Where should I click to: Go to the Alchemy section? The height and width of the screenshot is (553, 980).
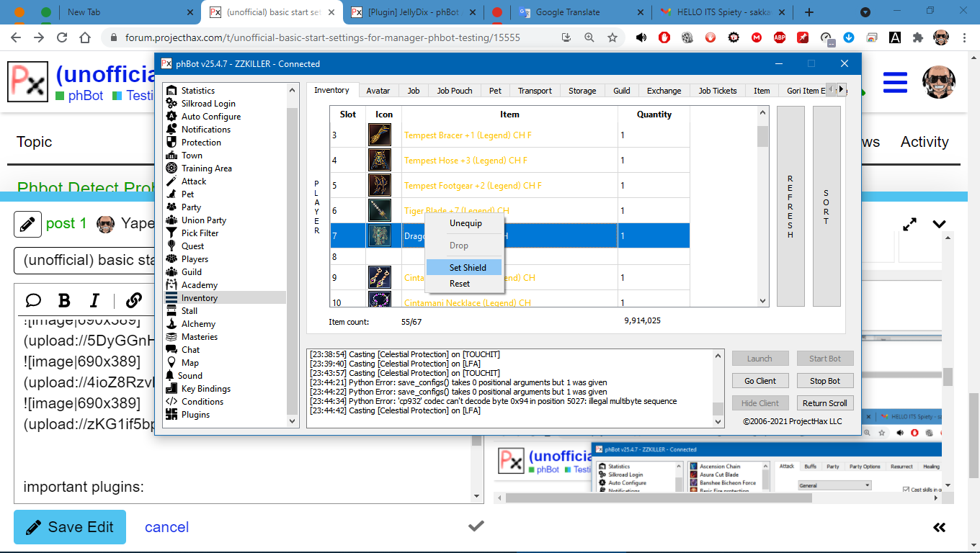click(198, 324)
